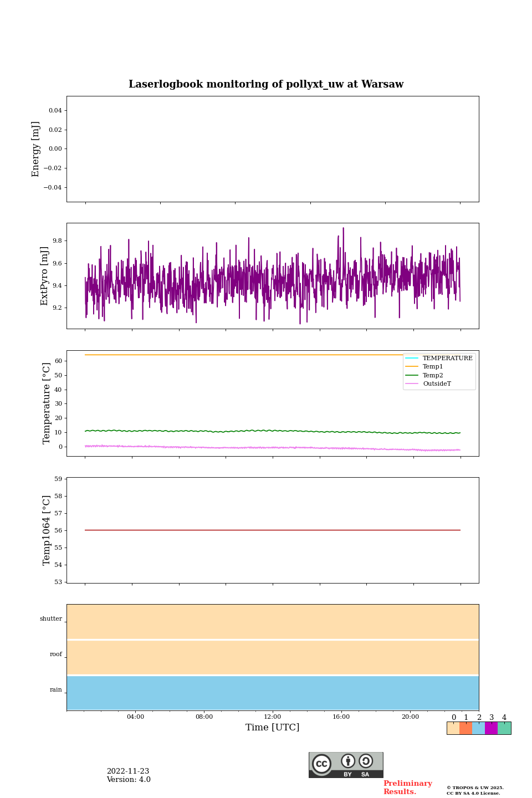Click the 9.8 tick on ExtPyro axis
This screenshot has width=532, height=798.
57,241
